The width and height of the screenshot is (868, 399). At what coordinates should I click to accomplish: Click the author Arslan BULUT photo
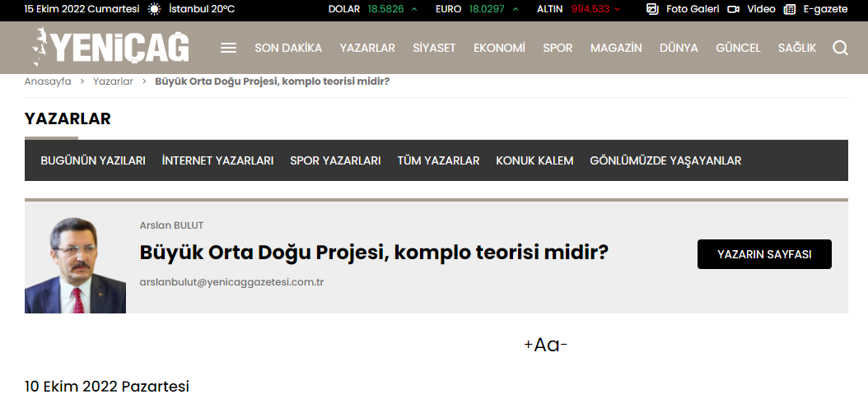[75, 265]
